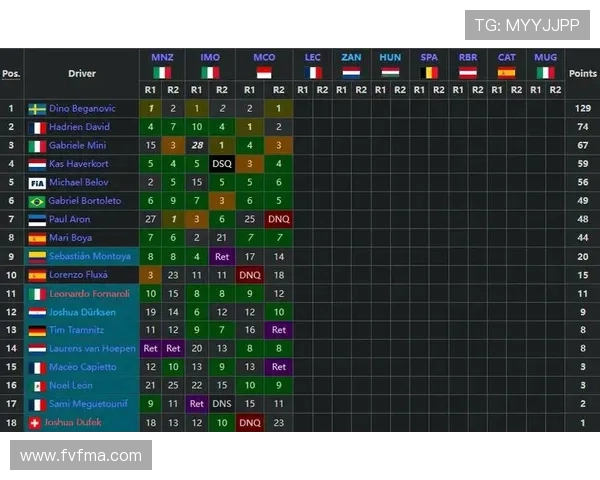Image resolution: width=600 pixels, height=480 pixels.
Task: Click the French flag beside Macéo Capietto
Action: pos(37,367)
